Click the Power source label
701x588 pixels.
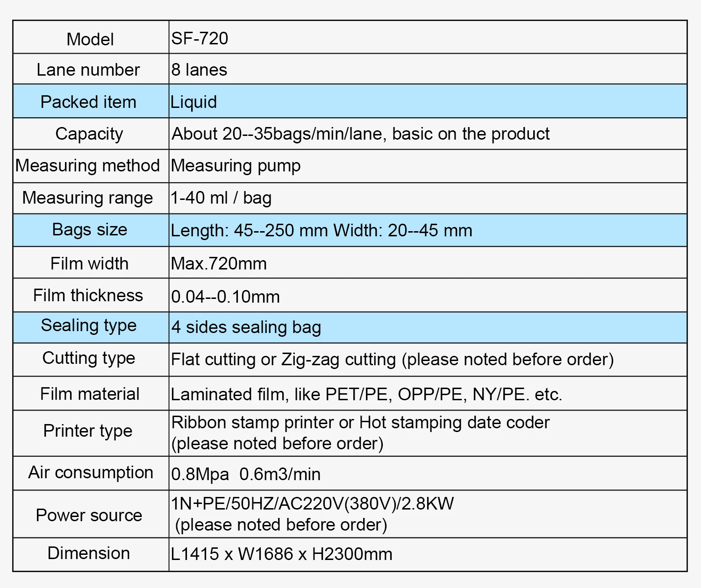(89, 515)
